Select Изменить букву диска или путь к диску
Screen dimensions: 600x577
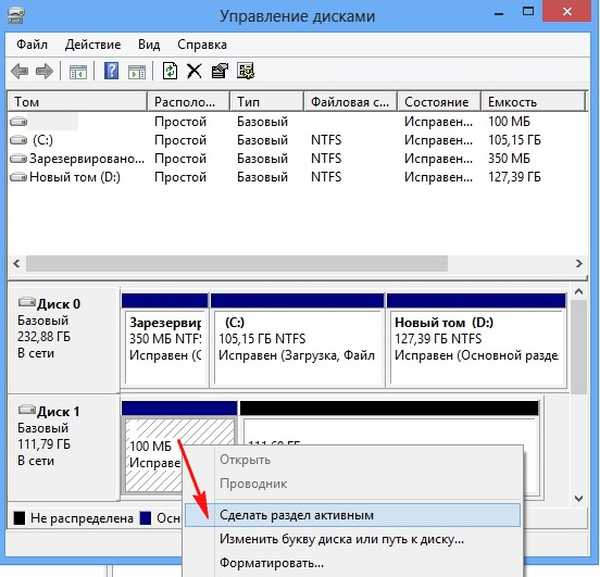click(341, 540)
